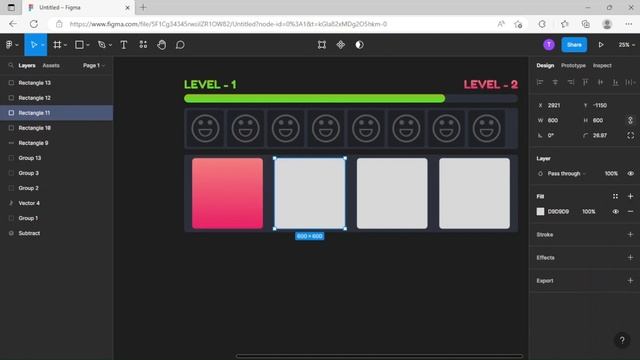Reload the page in browser
This screenshot has width=640, height=360.
pos(33,24)
